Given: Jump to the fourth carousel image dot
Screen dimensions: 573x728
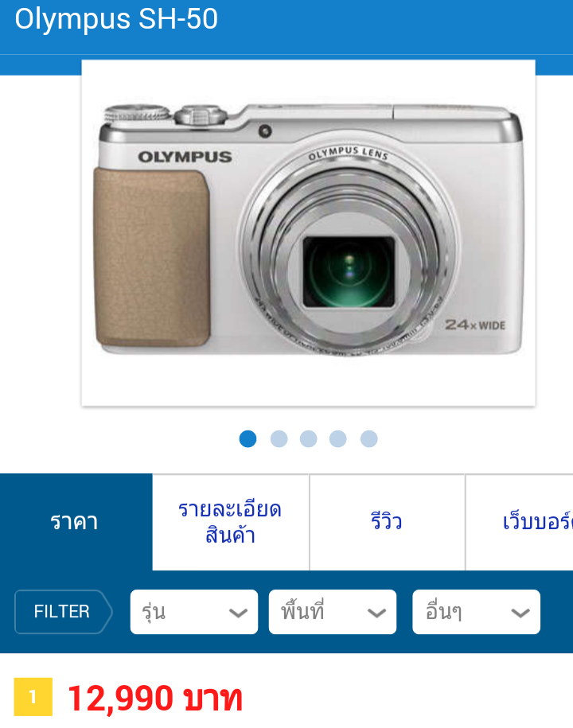Looking at the screenshot, I should pos(337,438).
